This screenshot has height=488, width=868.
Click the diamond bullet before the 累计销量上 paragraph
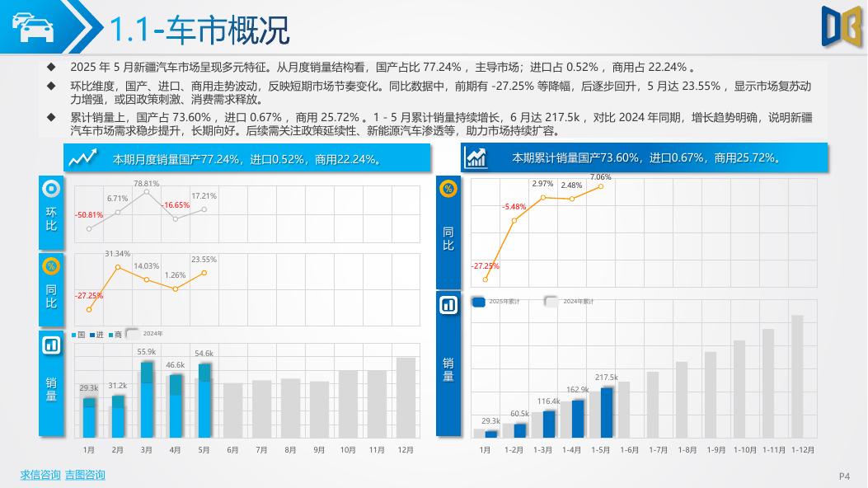point(51,117)
